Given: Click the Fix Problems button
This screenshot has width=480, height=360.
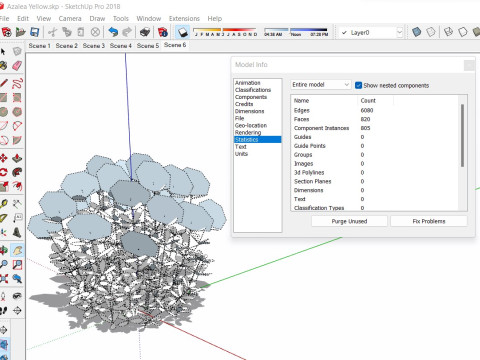Looking at the screenshot, I should click(x=429, y=221).
